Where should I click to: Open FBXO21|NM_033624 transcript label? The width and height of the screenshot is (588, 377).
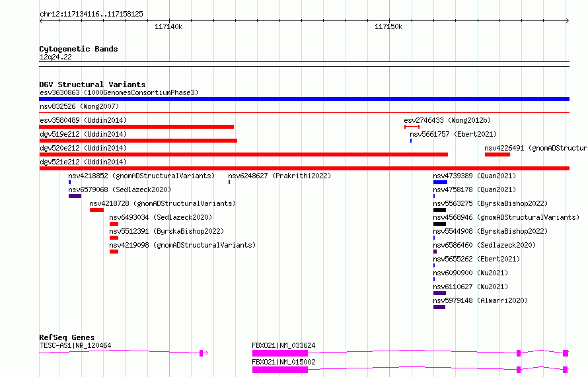[283, 345]
